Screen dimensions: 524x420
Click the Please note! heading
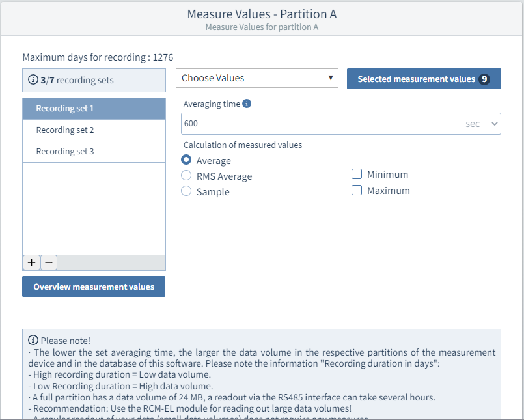point(66,341)
